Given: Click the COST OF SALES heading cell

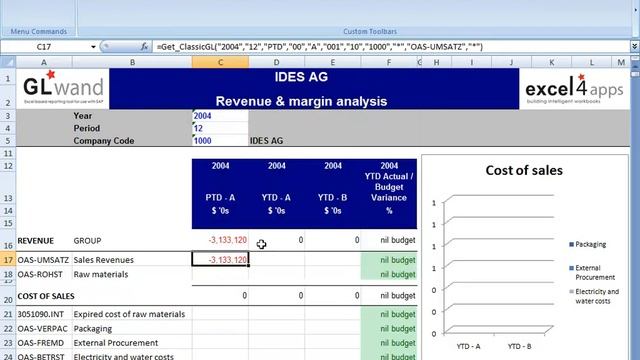Looking at the screenshot, I should 46,296.
